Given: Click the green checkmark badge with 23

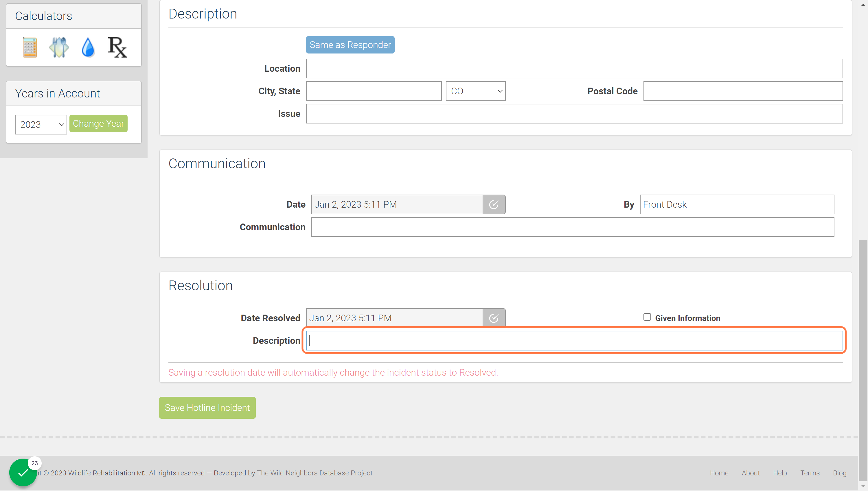Looking at the screenshot, I should click(23, 472).
